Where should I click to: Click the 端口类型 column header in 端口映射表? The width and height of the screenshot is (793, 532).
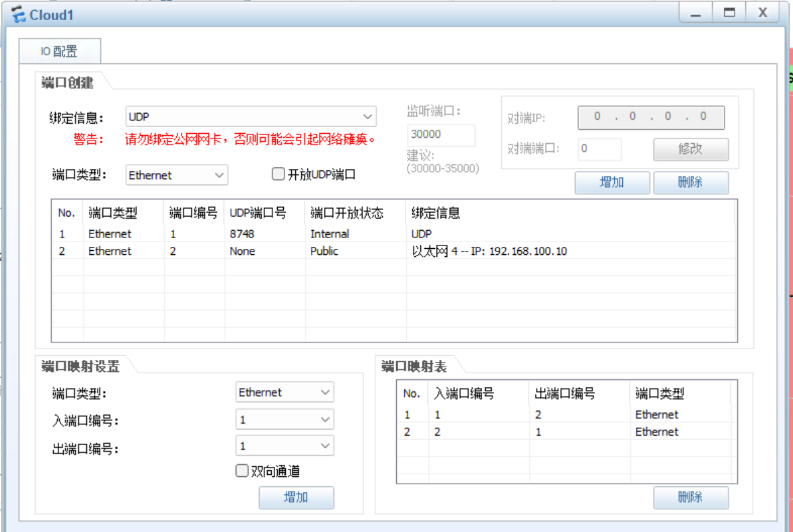coord(680,393)
